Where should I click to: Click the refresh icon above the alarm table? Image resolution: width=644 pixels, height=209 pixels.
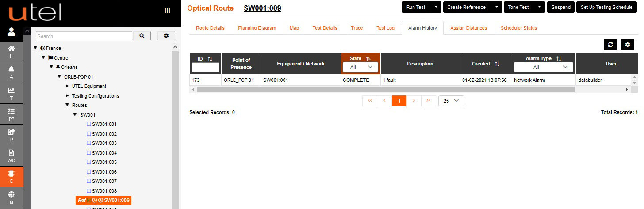pos(610,45)
